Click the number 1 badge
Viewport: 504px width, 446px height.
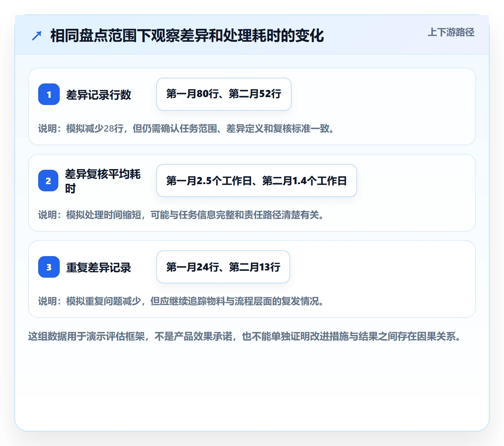tap(49, 94)
